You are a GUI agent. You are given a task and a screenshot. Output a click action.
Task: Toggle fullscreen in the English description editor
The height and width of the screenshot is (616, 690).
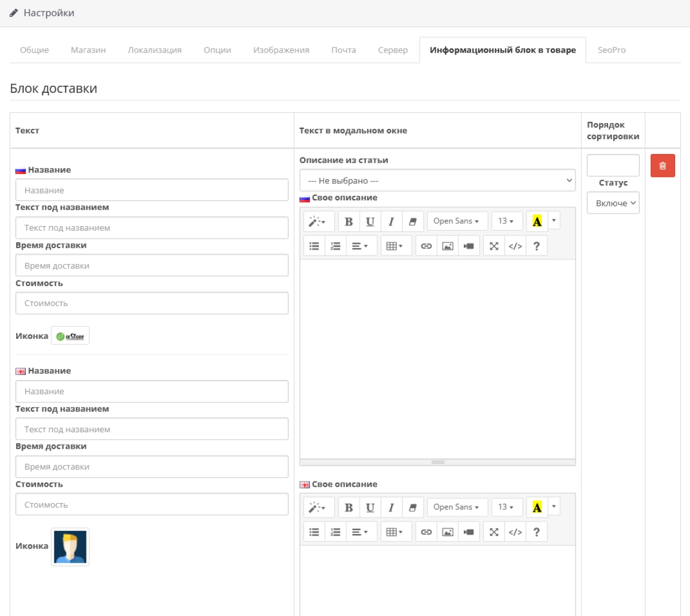tap(494, 532)
